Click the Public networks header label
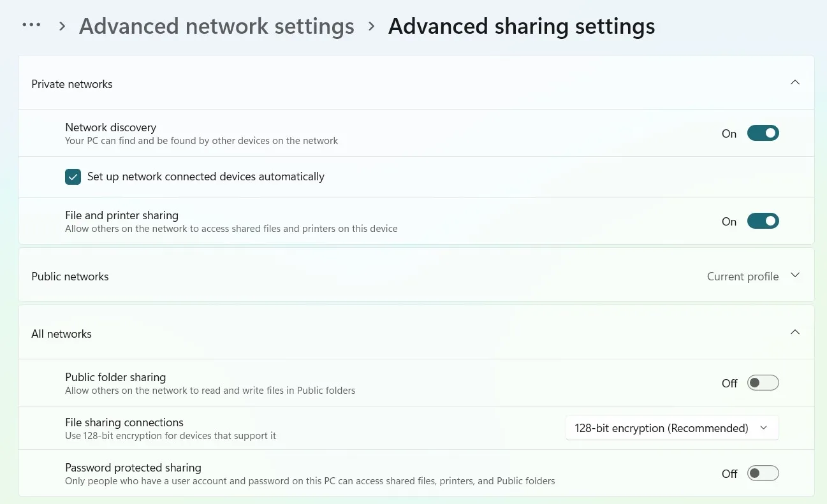This screenshot has height=504, width=827. pyautogui.click(x=70, y=277)
